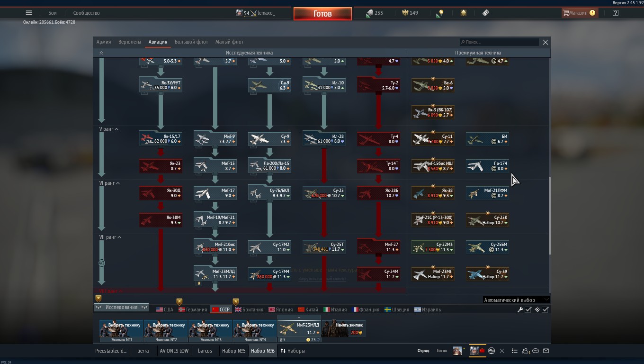Select AVIONES LOW preset
The width and height of the screenshot is (644, 364).
tap(174, 351)
